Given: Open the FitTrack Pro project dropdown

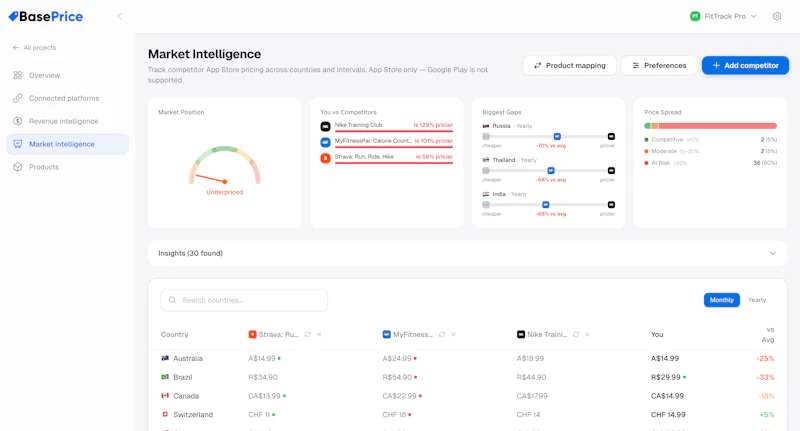Looking at the screenshot, I should (x=723, y=16).
